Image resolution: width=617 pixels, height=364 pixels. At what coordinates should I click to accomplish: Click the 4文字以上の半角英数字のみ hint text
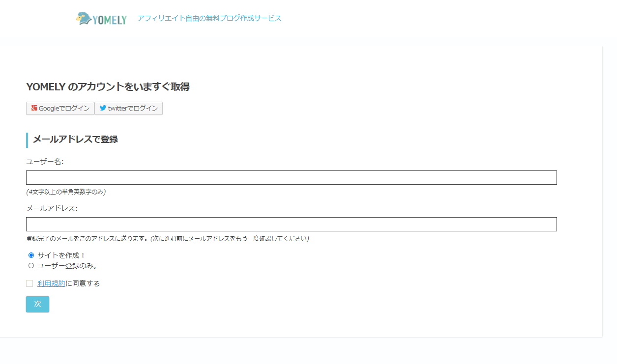point(66,192)
